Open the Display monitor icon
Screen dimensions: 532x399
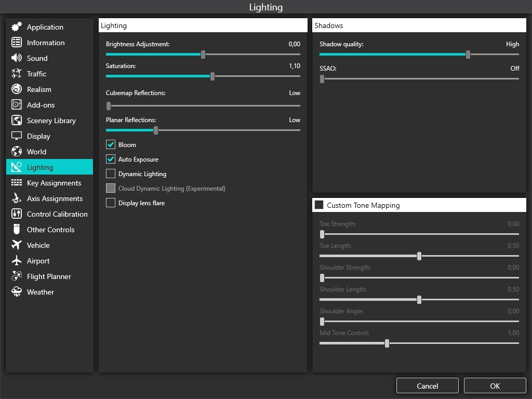[17, 136]
